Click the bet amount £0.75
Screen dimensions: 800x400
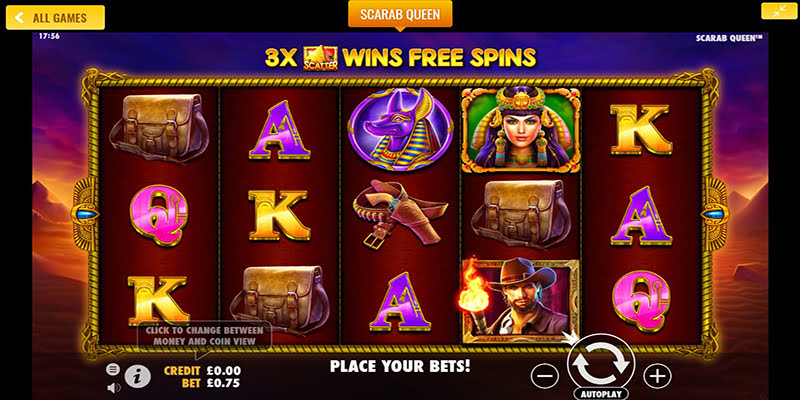click(223, 383)
